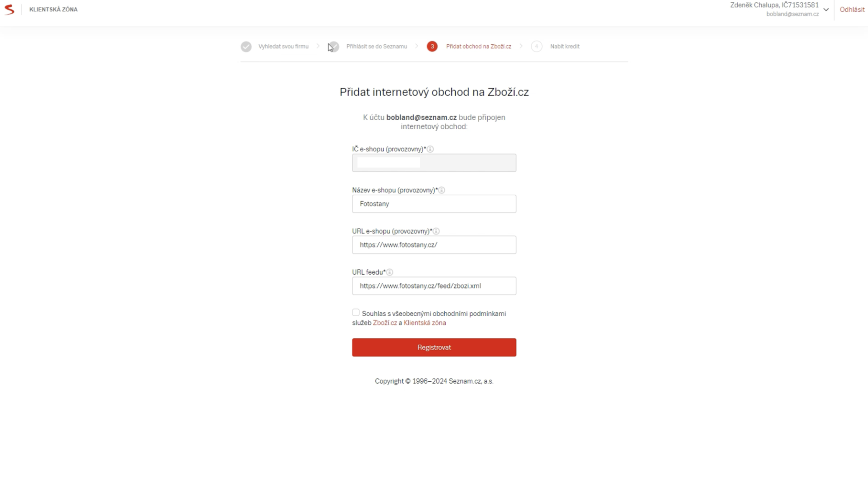Select the Nabít kredit step
Image resolution: width=868 pixels, height=478 pixels.
coord(565,47)
